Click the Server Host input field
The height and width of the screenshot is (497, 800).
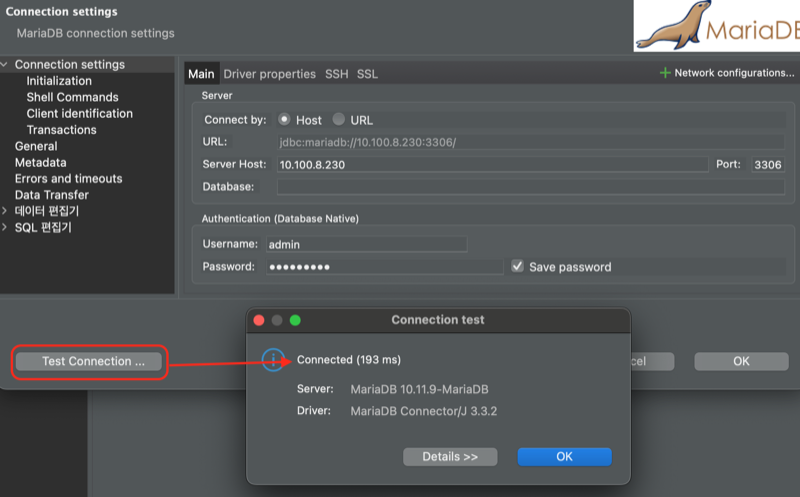[x=492, y=164]
